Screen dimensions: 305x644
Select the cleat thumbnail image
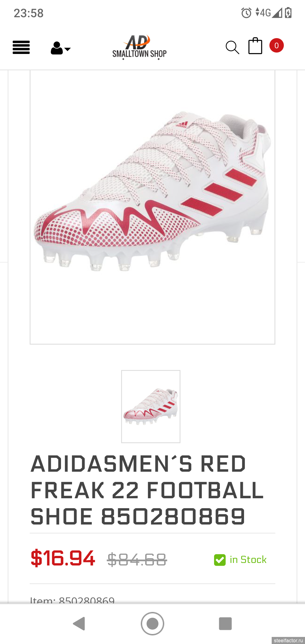tap(151, 406)
